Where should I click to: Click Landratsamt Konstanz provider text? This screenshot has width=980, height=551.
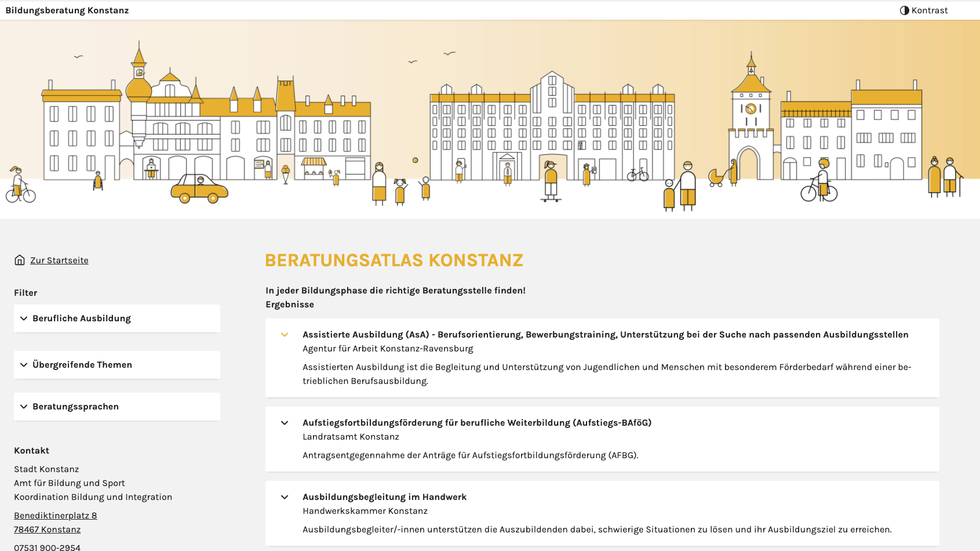[351, 437]
